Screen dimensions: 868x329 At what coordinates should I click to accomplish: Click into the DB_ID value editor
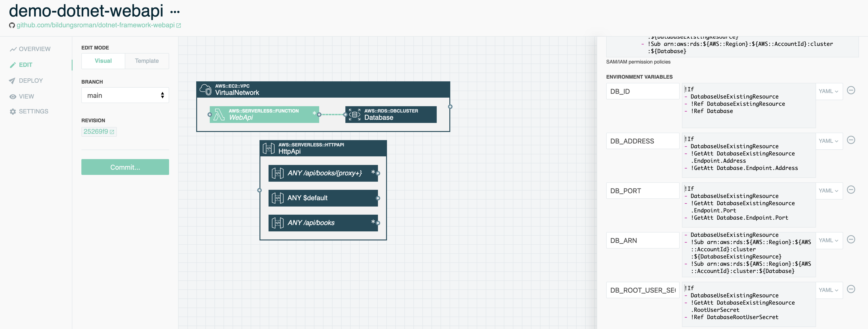click(x=749, y=105)
